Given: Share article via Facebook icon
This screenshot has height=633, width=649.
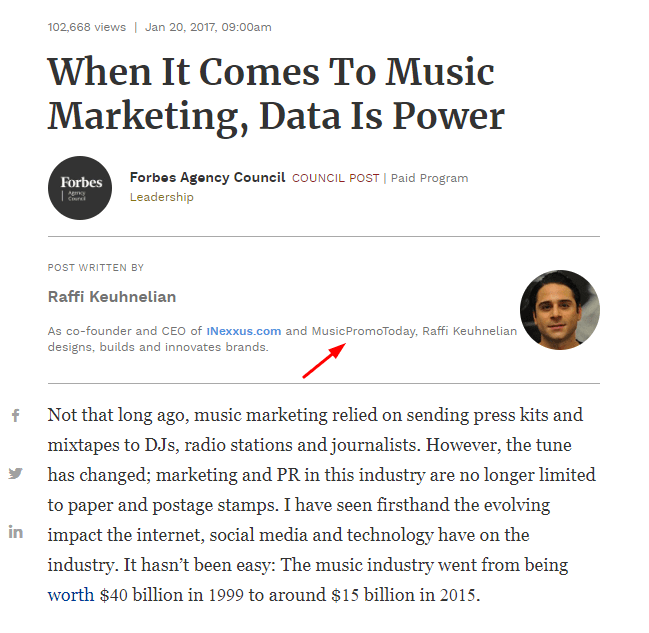Looking at the screenshot, I should (16, 415).
